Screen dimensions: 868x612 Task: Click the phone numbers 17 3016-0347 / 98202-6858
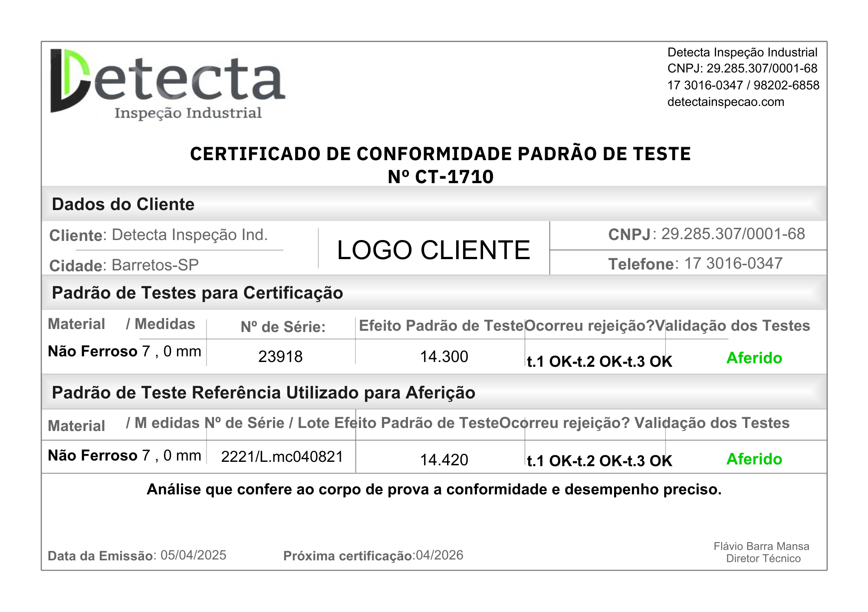pyautogui.click(x=743, y=85)
